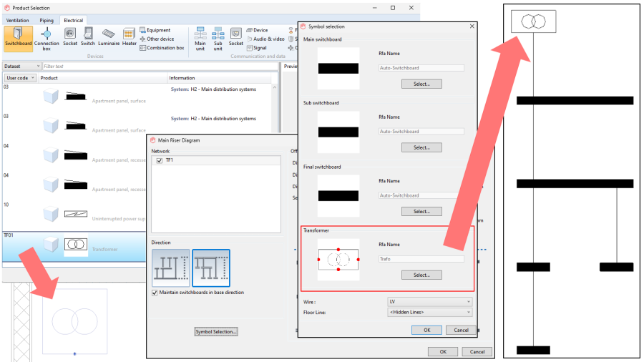Uncheck Maintain switchboards in base direction
Image resolution: width=644 pixels, height=362 pixels.
click(x=155, y=293)
